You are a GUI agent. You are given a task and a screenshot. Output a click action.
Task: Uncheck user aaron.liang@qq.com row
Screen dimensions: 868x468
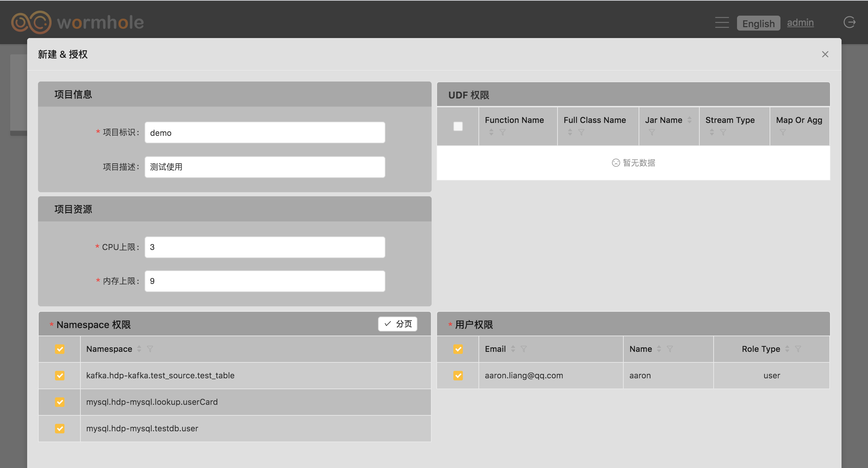point(458,375)
